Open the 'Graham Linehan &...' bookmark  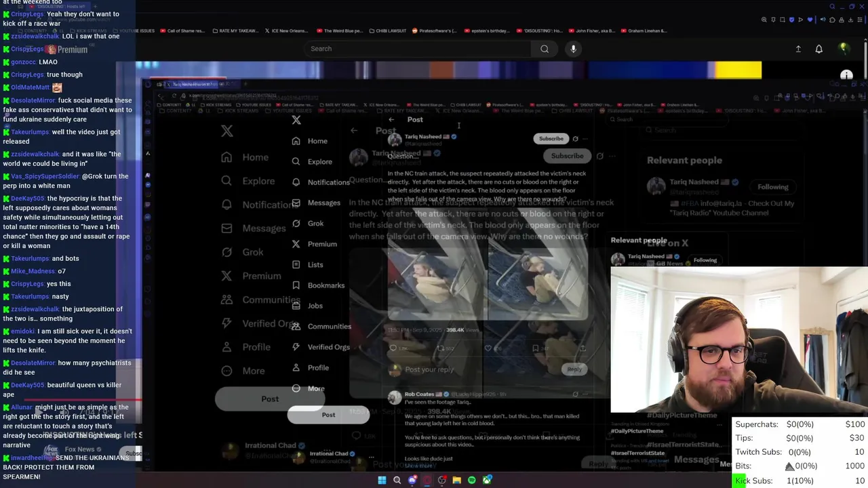point(644,30)
